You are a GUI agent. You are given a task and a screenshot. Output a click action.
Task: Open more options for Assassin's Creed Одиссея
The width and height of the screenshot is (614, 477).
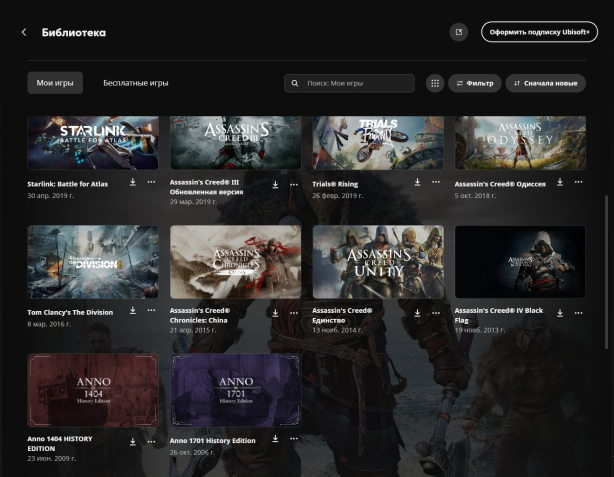click(x=579, y=183)
